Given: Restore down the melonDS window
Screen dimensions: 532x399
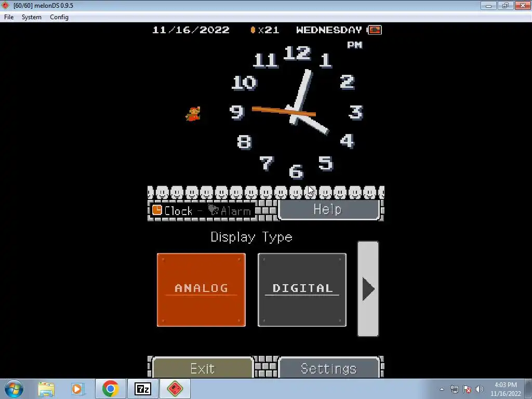Looking at the screenshot, I should click(506, 5).
